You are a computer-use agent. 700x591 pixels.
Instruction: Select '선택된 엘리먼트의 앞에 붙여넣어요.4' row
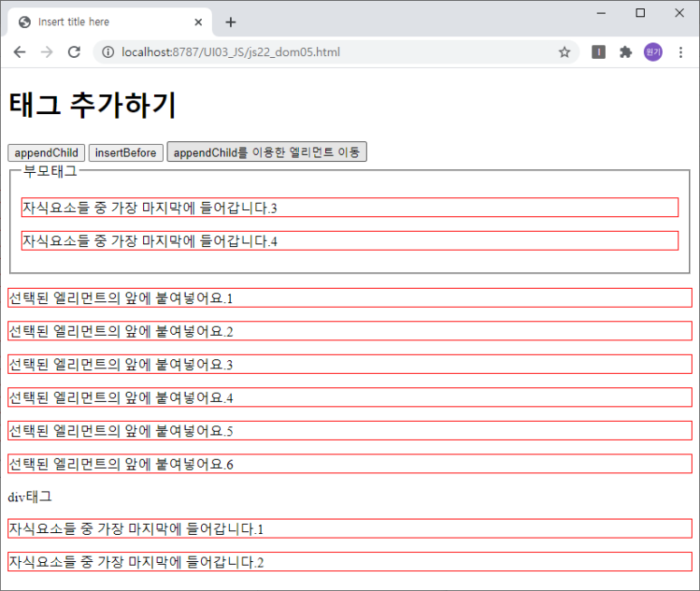point(350,397)
